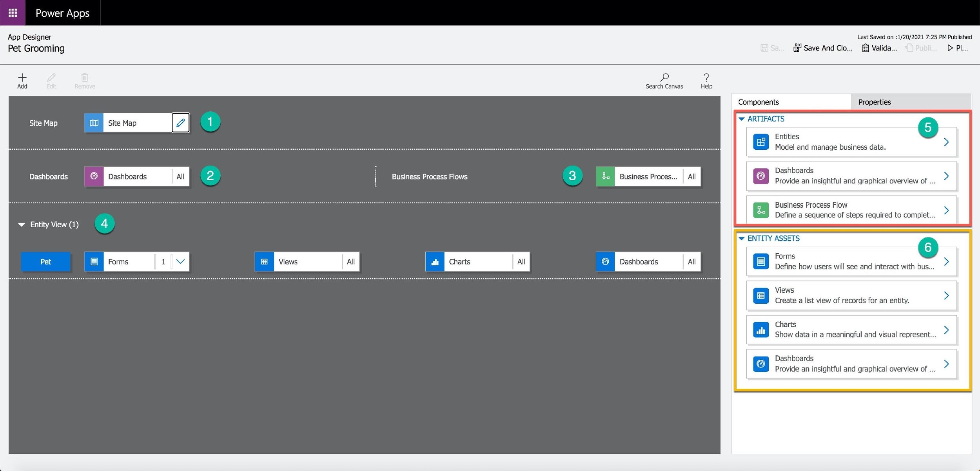
Task: Expand Entities chevron in Artifacts
Action: [x=946, y=142]
